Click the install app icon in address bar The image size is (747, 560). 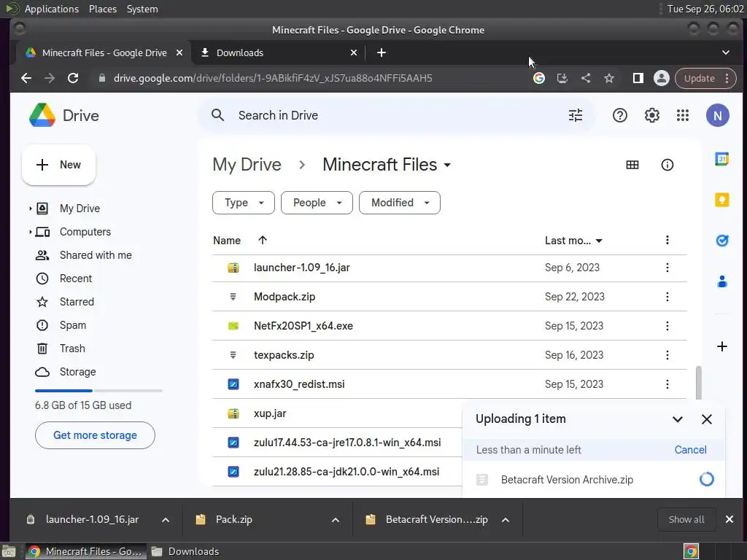(562, 78)
